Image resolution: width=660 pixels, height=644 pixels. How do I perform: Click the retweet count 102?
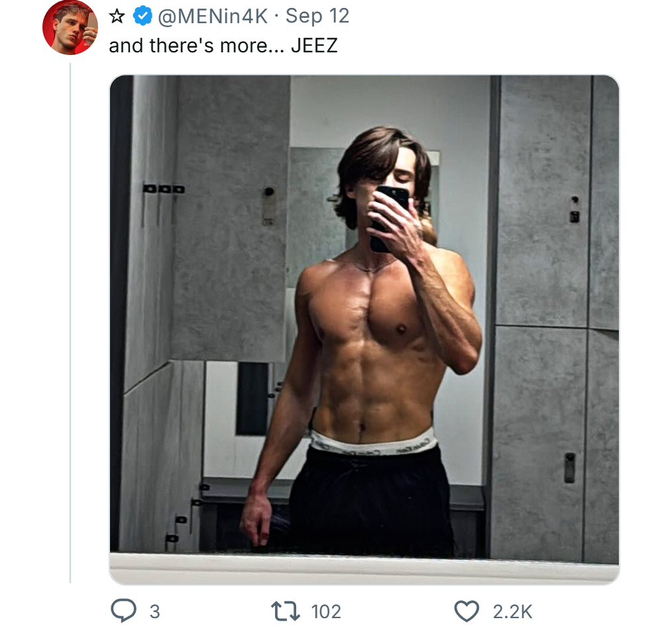[326, 612]
